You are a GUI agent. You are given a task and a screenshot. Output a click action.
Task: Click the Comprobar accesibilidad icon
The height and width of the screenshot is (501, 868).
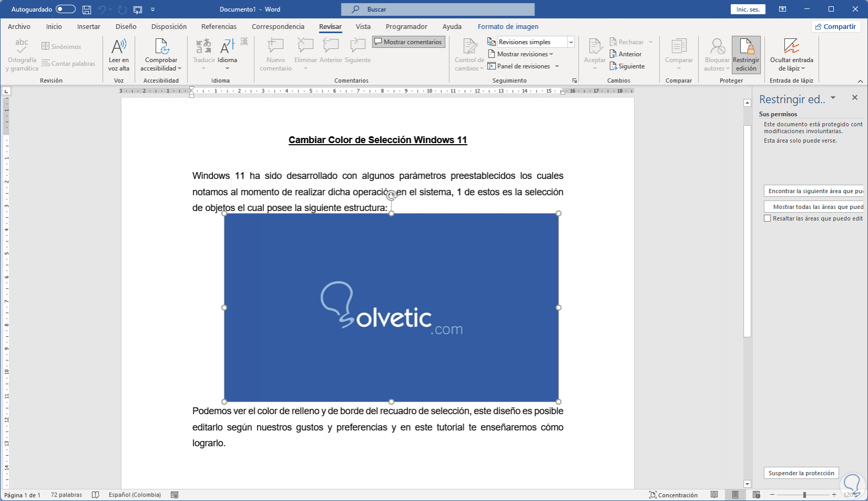[161, 46]
